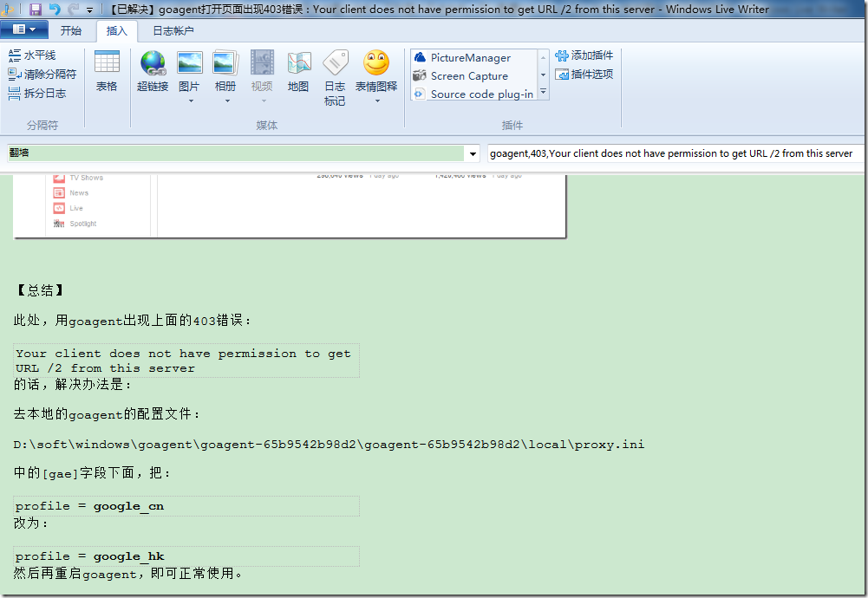The image size is (868, 598).
Task: Insert a horizontal line with 水平线
Action: pos(32,55)
